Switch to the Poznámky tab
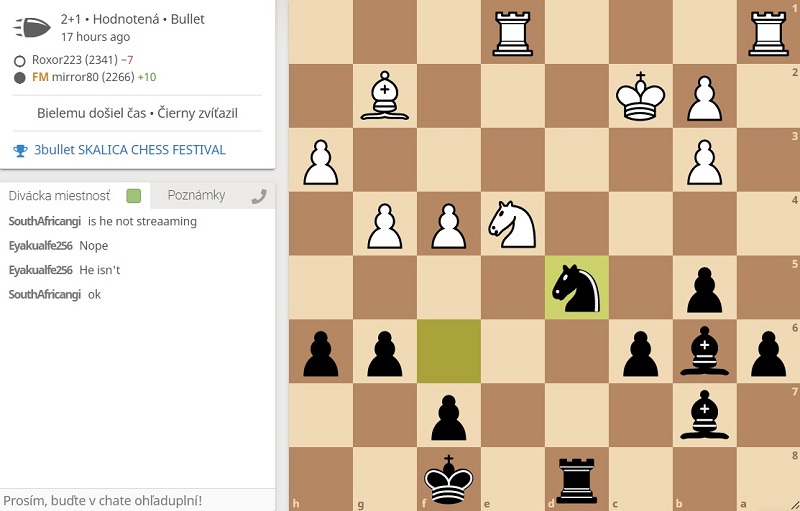This screenshot has height=511, width=800. click(196, 195)
